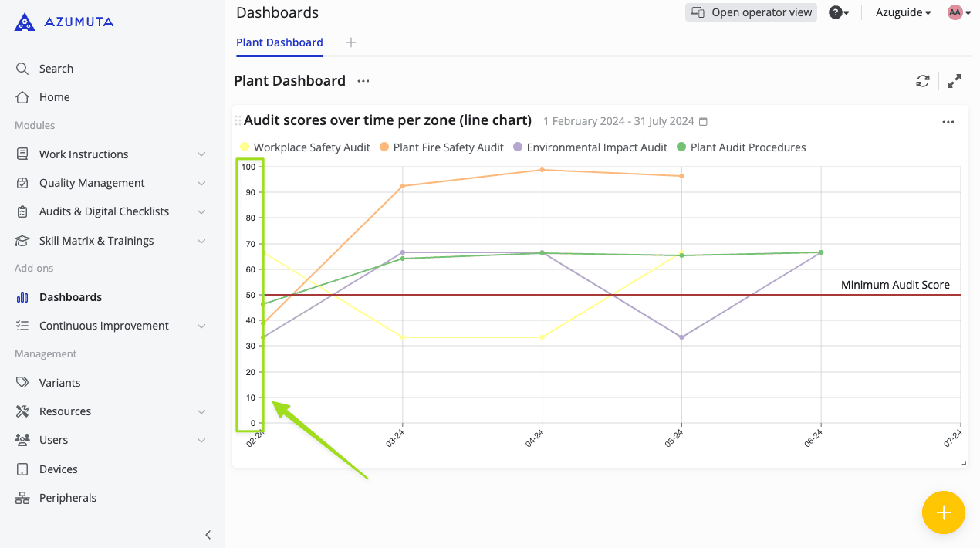Open the calendar date range picker icon
The image size is (980, 548).
(x=703, y=122)
